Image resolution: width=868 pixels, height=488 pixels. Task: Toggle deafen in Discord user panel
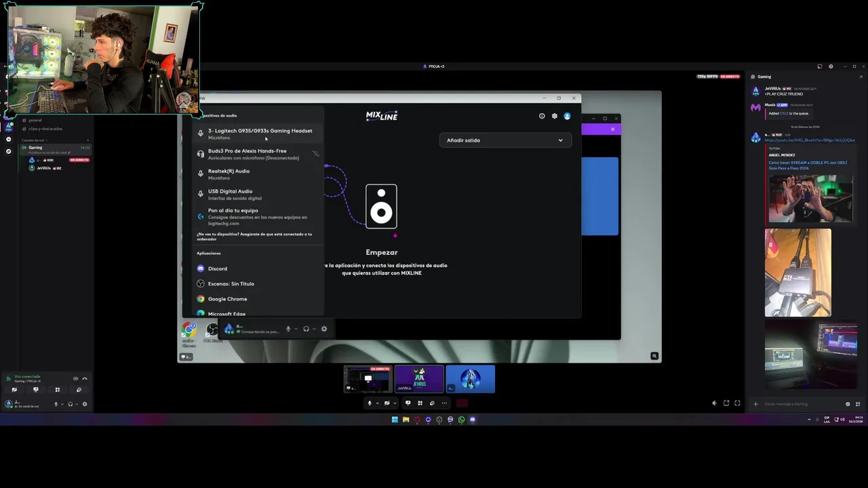(x=70, y=404)
